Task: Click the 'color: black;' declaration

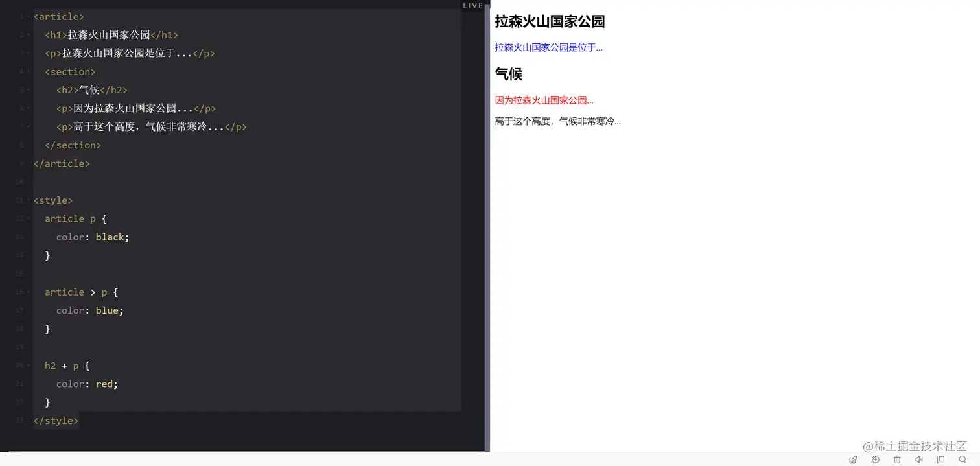Action: point(93,237)
